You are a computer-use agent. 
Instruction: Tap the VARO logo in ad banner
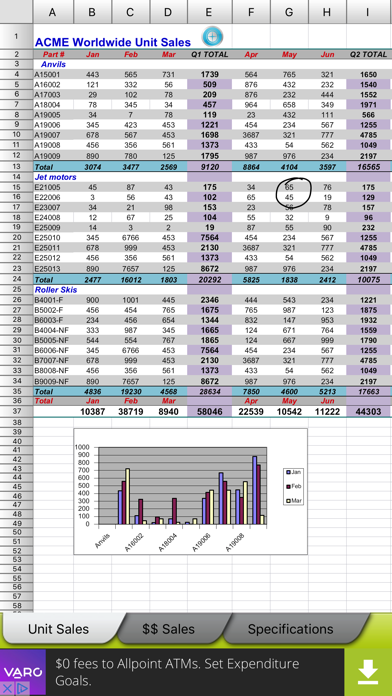click(x=23, y=672)
